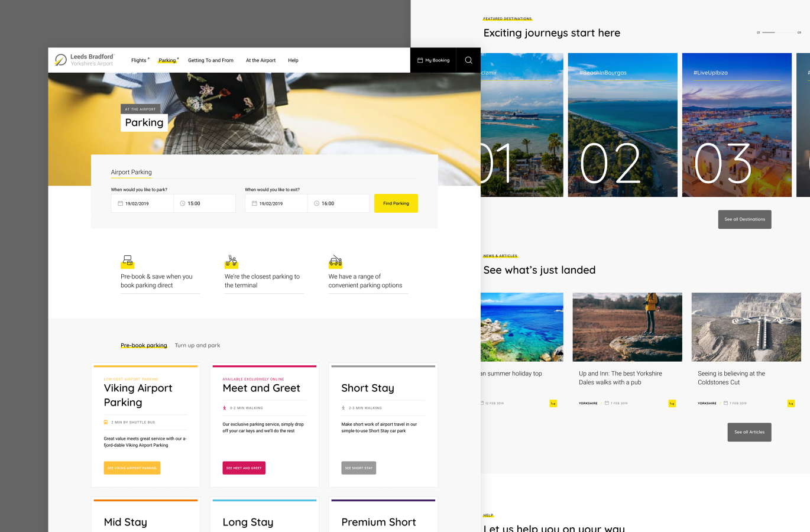Click the calendar icon in parking entry date
This screenshot has height=532, width=810.
[x=120, y=203]
